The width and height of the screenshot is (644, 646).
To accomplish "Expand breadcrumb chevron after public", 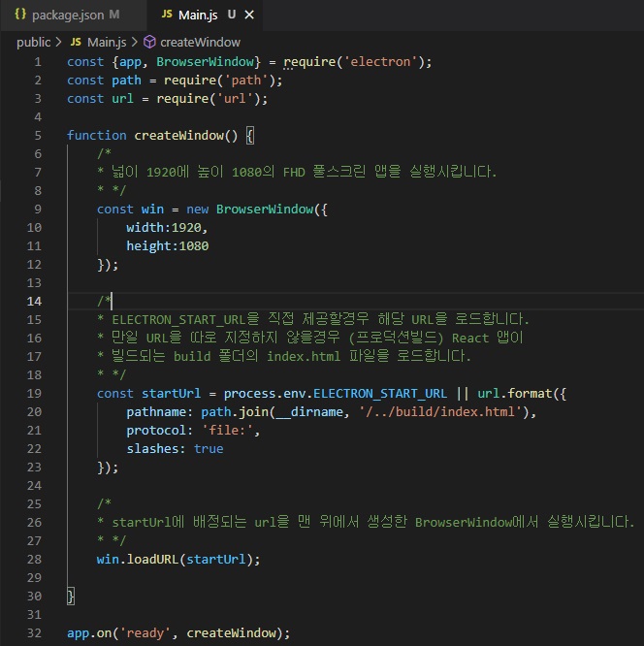I will coord(58,42).
